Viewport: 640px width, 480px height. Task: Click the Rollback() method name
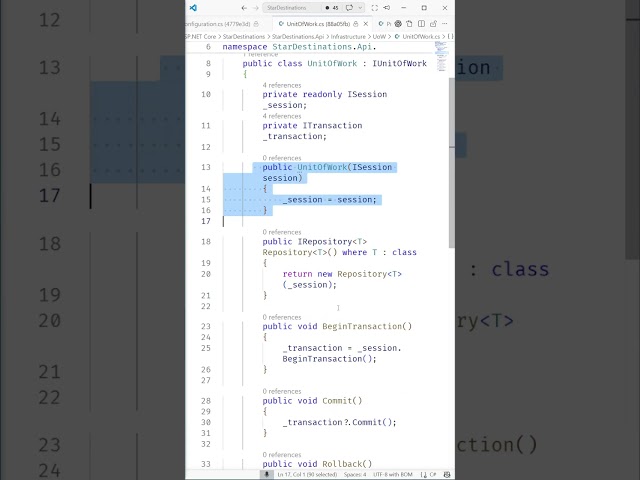coord(347,464)
